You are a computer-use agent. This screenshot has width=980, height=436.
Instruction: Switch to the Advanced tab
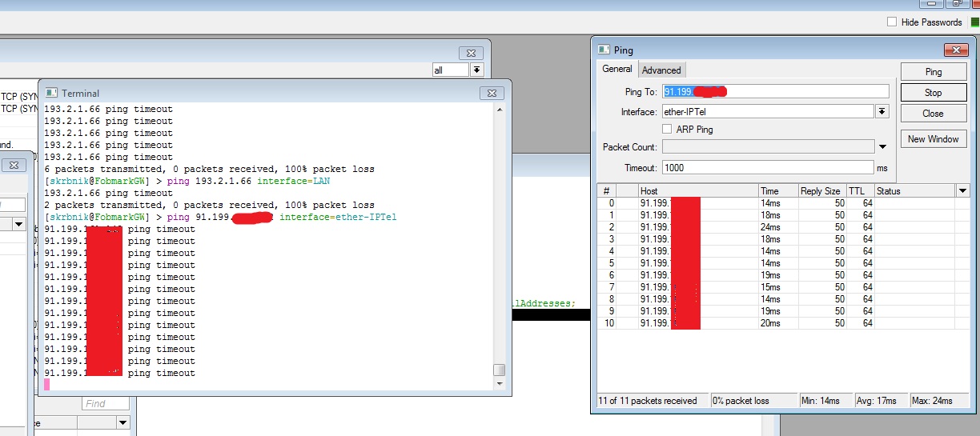[x=661, y=70]
